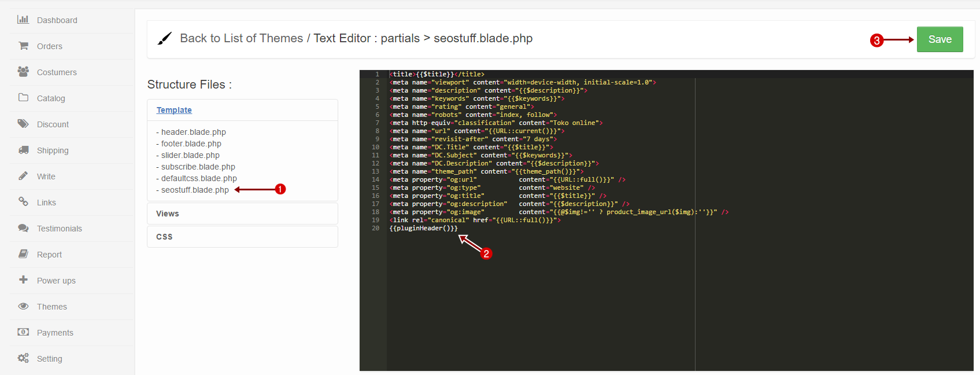Viewport: 980px width, 375px height.
Task: Click the Orders shopping cart icon
Action: tap(23, 45)
